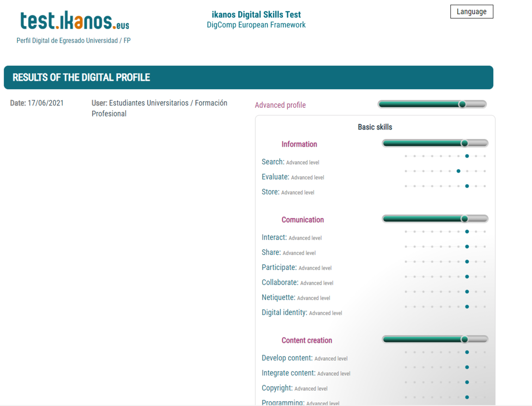Click the Copyright level teal dot
The width and height of the screenshot is (532, 406).
(x=467, y=382)
